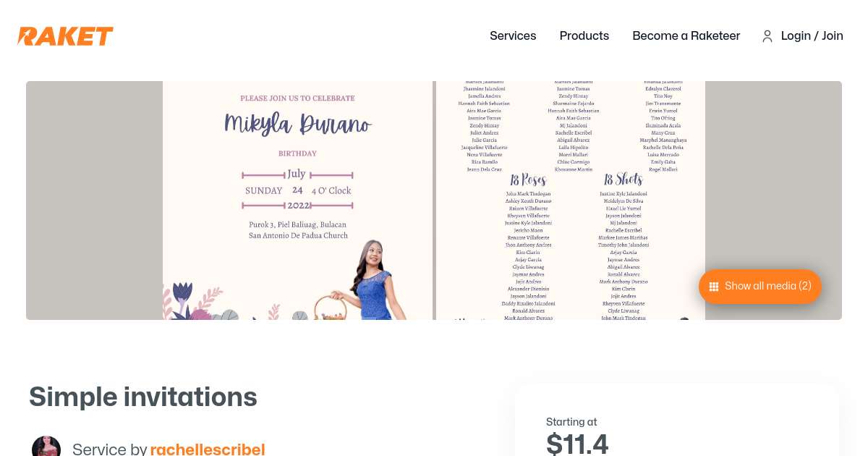The height and width of the screenshot is (456, 868).
Task: Go to Become a Raketeer
Action: click(x=686, y=36)
